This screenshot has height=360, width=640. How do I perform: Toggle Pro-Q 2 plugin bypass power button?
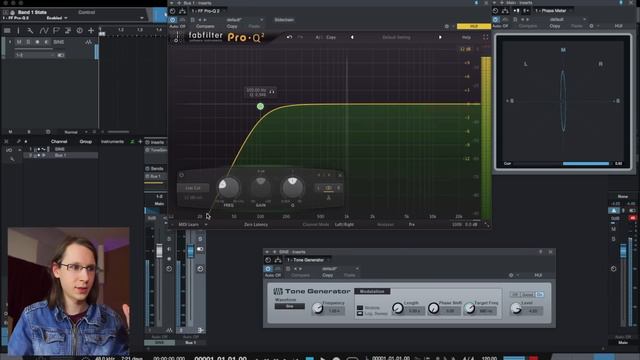point(173,20)
